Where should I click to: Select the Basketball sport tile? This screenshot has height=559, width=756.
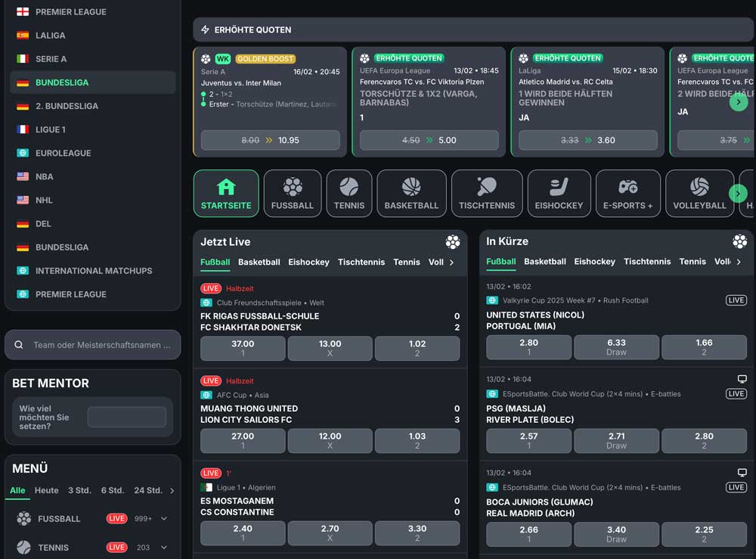click(411, 194)
